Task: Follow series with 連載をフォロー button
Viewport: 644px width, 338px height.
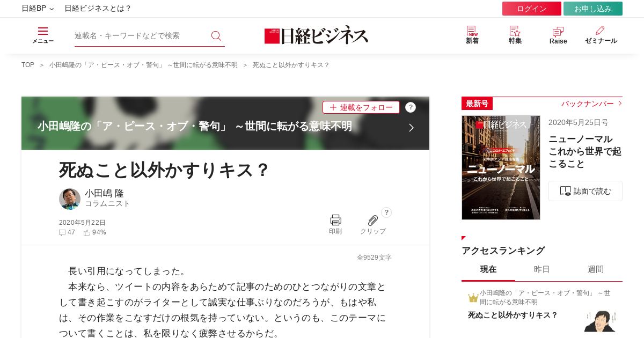Action: pos(361,107)
